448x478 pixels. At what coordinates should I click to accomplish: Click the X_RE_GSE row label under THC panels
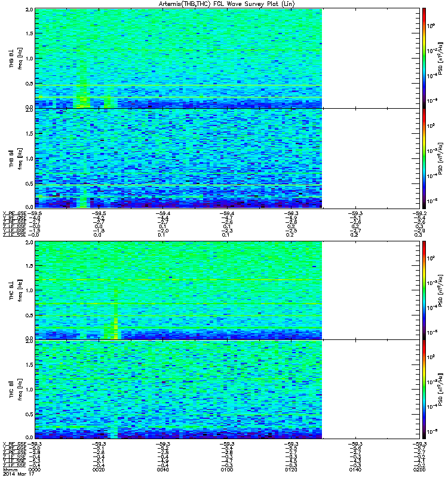(x=14, y=444)
